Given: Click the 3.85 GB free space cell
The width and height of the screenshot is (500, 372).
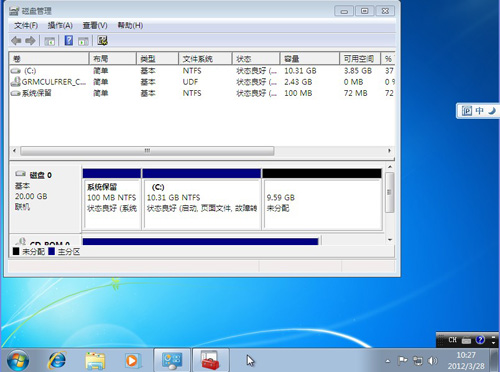Looking at the screenshot, I should [x=358, y=71].
